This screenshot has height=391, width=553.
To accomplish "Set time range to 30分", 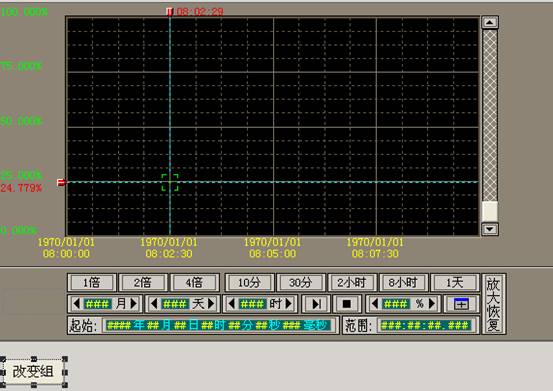I will tap(301, 282).
